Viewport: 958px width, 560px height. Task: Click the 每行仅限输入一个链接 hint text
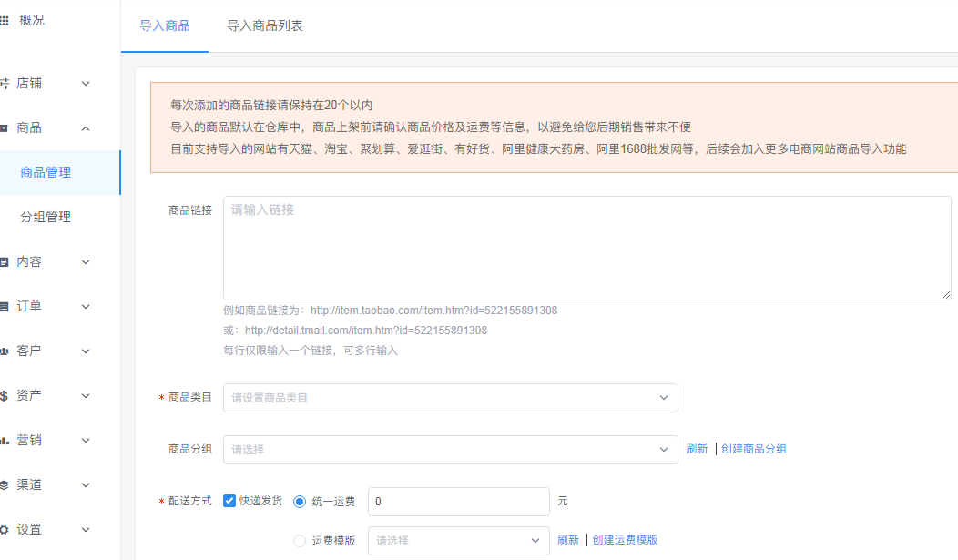[311, 351]
